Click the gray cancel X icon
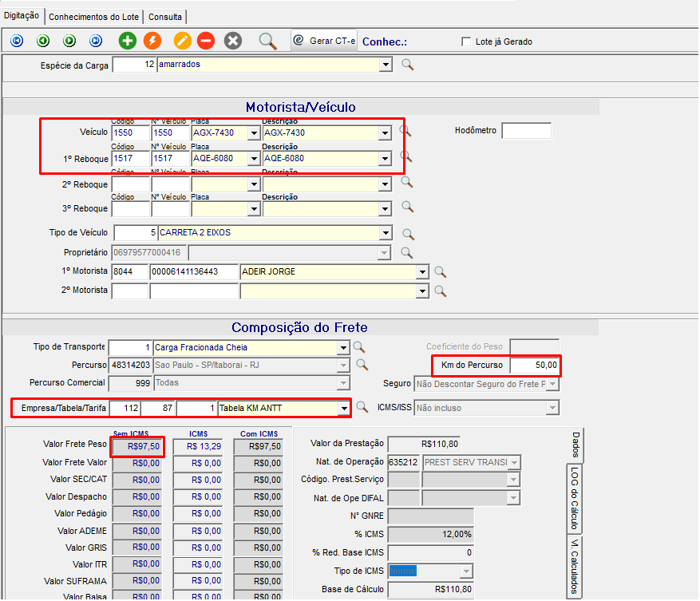 [x=232, y=40]
